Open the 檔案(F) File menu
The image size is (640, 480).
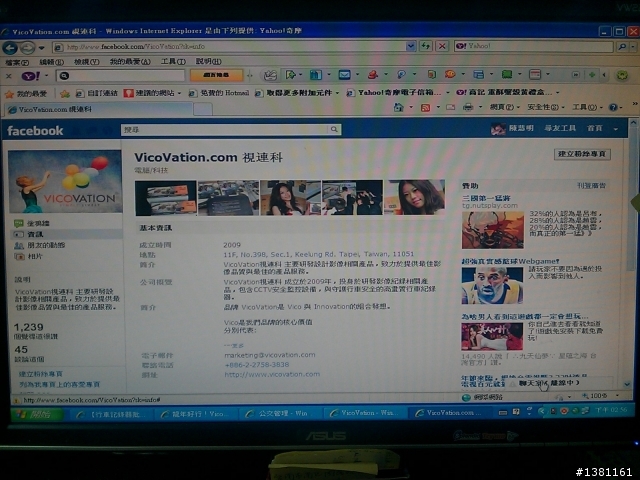click(17, 62)
